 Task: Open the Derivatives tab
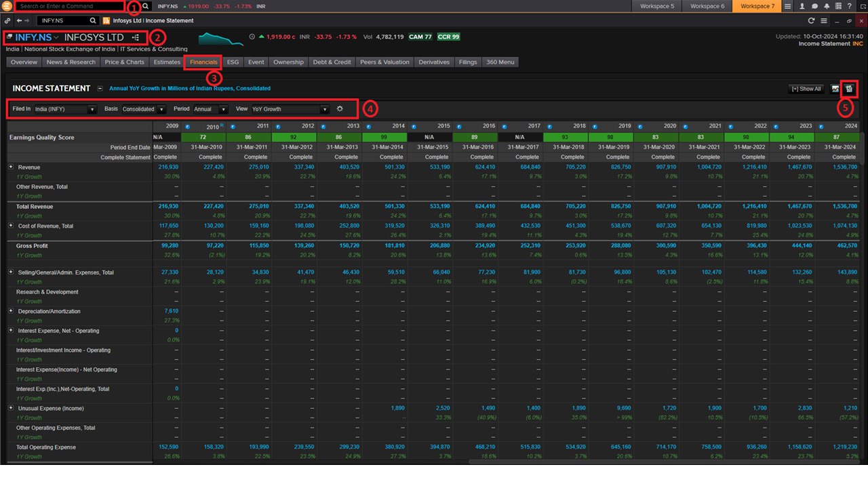434,62
